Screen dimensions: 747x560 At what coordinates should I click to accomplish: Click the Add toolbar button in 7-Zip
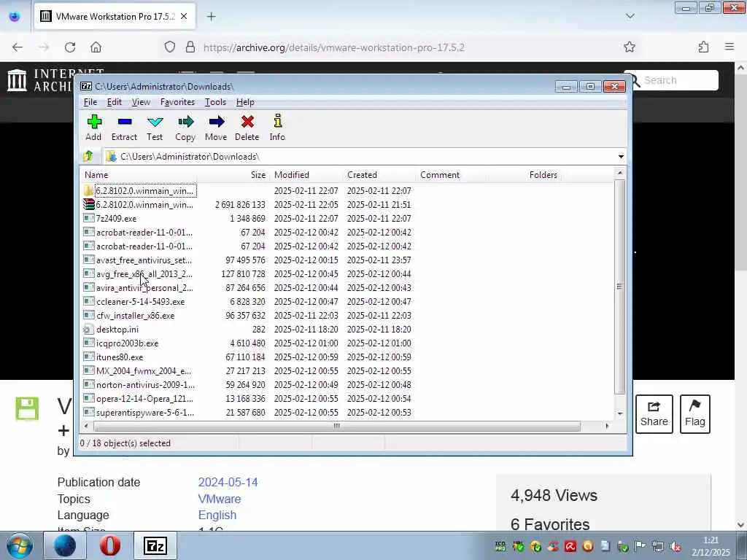(94, 128)
